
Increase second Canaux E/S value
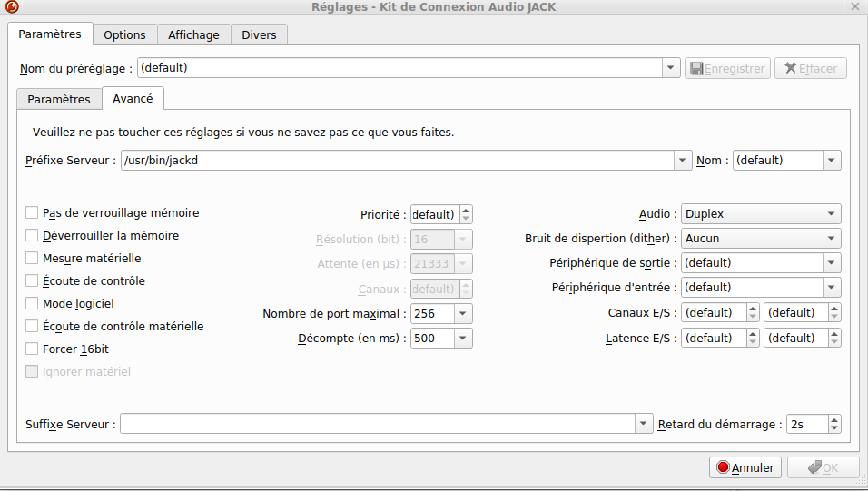[x=834, y=309]
